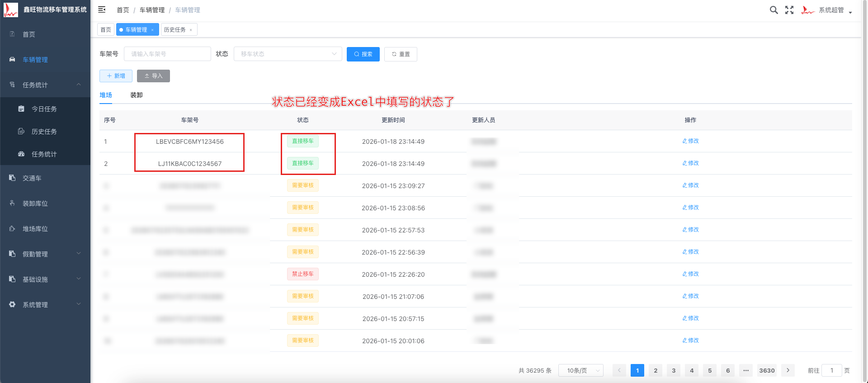Open 任务统计 dashboard submenu item

click(45, 154)
